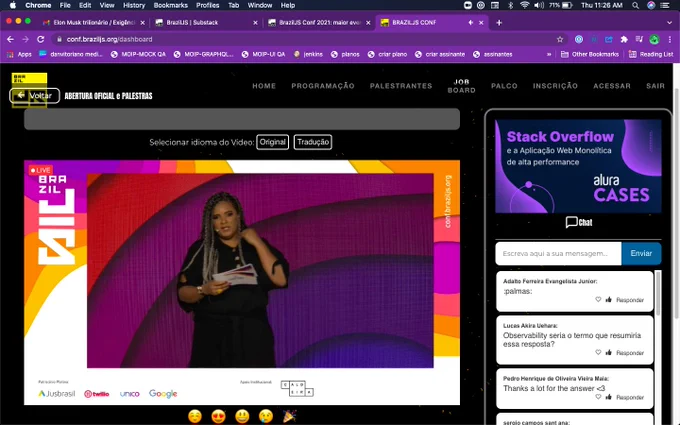Open the HOME nav link
This screenshot has width=680, height=425.
click(264, 86)
